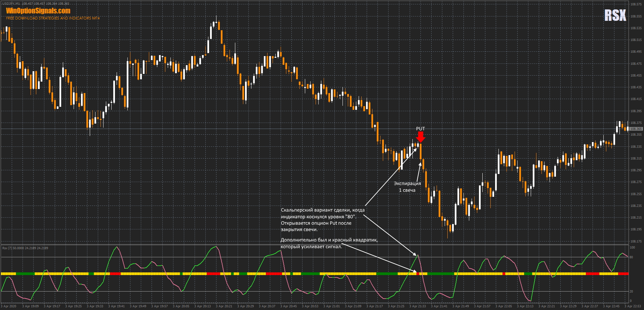The height and width of the screenshot is (310, 644).
Task: Click the current price tag 108.365
Action: (x=636, y=129)
